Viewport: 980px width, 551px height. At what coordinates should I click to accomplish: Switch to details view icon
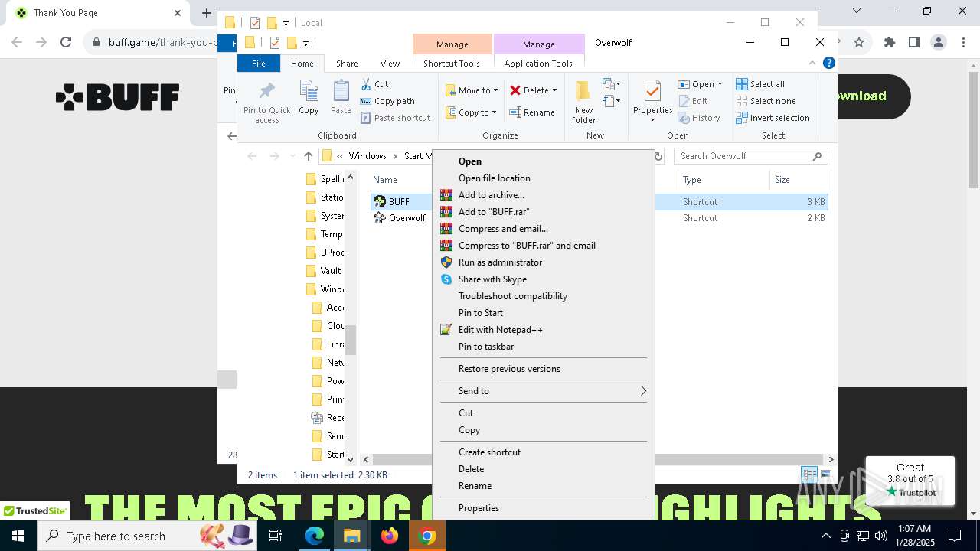point(809,475)
